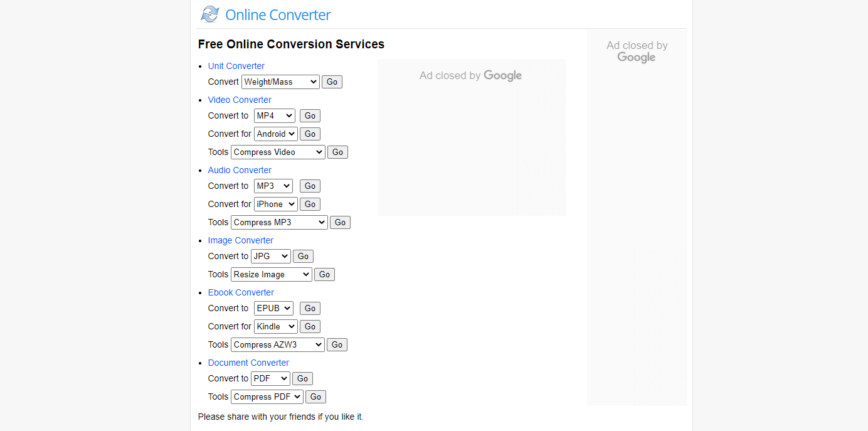Screen dimensions: 868x431
Task: Click the Online Converter logo icon
Action: coord(209,13)
